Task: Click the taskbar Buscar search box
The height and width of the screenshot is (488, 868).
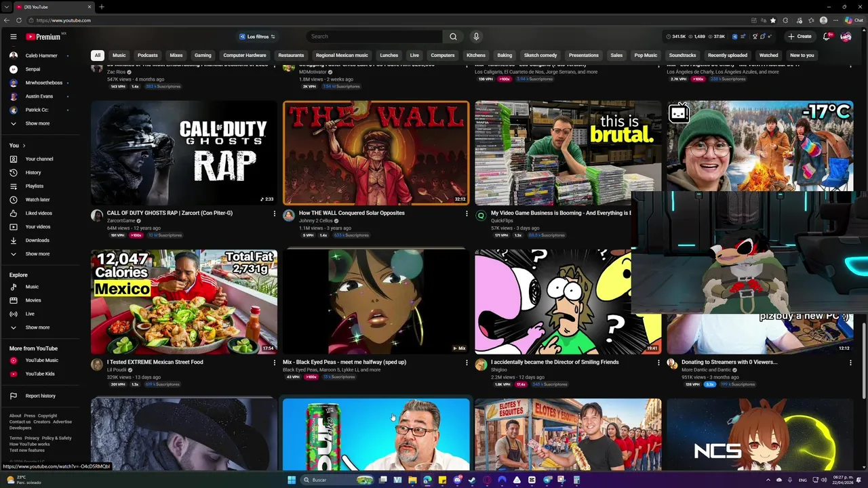Action: [x=337, y=480]
